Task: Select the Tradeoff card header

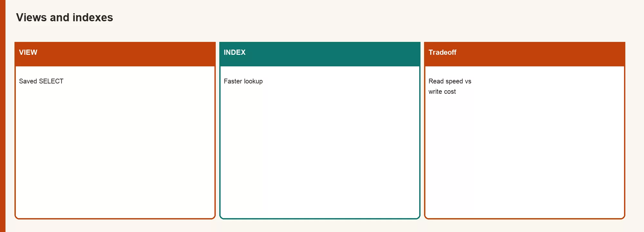Action: pyautogui.click(x=525, y=54)
